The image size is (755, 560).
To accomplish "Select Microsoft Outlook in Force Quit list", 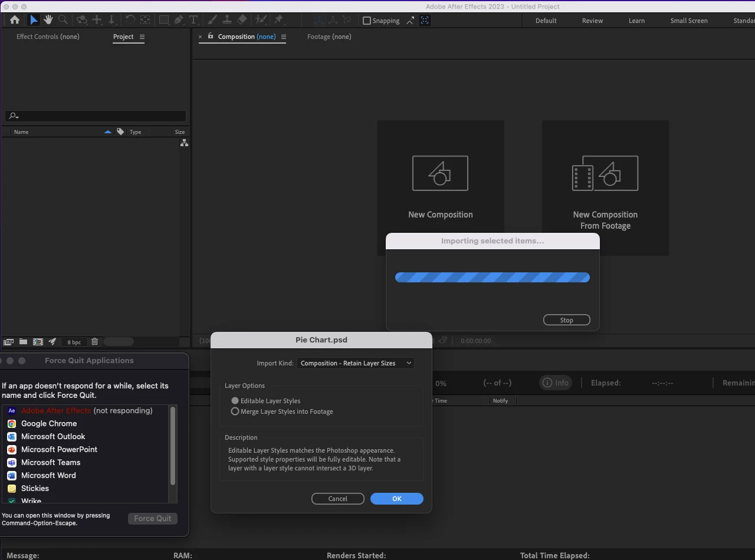I will 86,437.
